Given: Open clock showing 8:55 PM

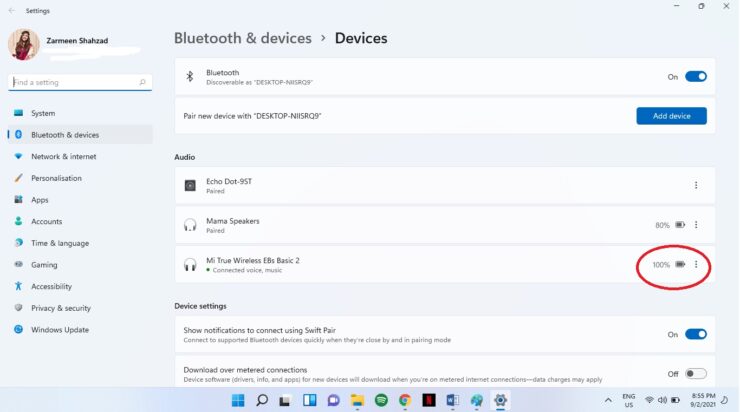Looking at the screenshot, I should pos(703,400).
